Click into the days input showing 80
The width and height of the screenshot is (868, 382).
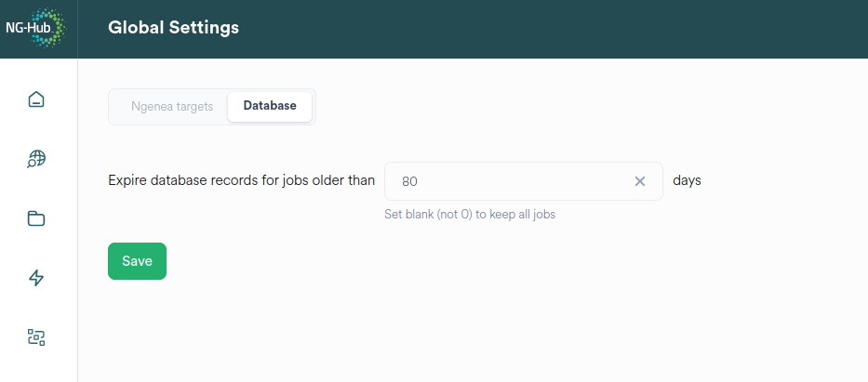click(502, 181)
